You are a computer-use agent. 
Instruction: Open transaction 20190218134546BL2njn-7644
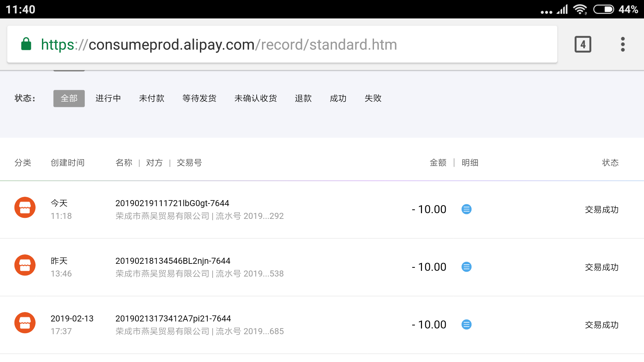tap(173, 261)
